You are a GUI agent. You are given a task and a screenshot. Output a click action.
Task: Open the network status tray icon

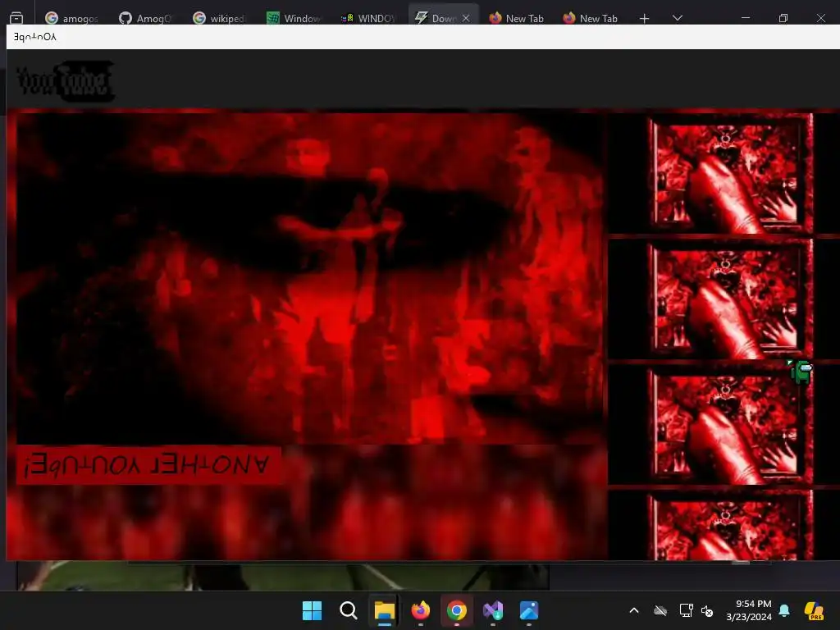(x=687, y=610)
